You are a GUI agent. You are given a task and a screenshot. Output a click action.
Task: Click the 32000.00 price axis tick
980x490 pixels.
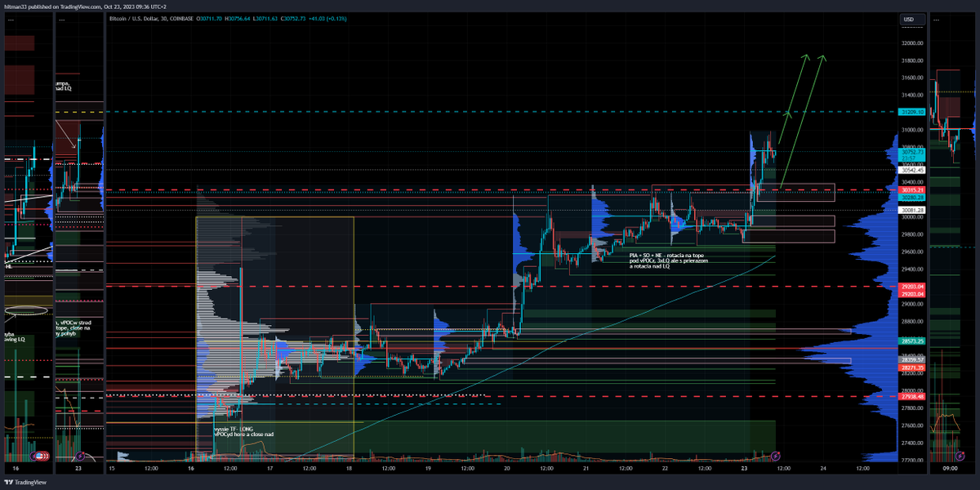pos(911,43)
